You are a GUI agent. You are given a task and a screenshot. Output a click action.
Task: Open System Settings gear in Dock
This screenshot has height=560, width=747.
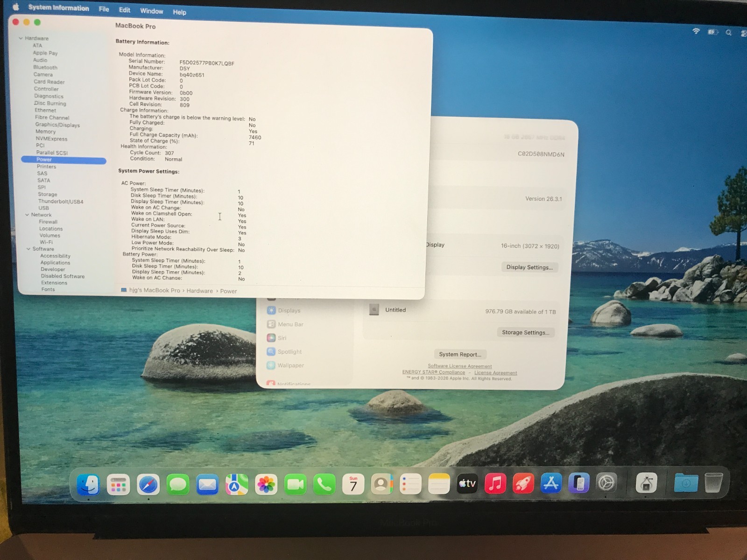click(x=606, y=483)
